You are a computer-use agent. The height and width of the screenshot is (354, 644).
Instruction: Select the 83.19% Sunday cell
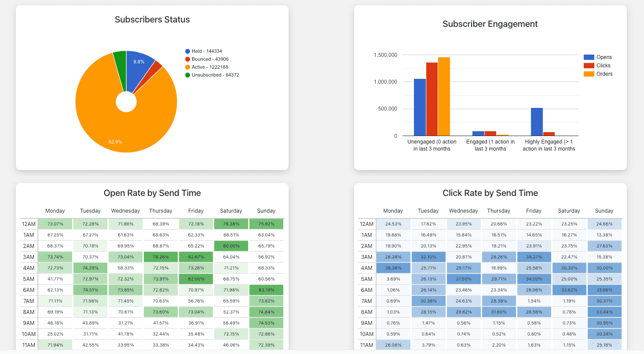[x=266, y=290]
